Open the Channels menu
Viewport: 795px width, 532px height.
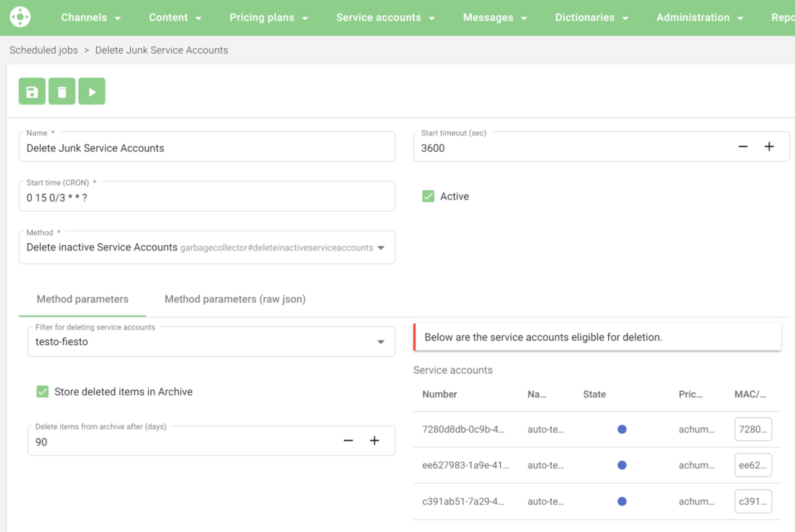click(x=91, y=18)
